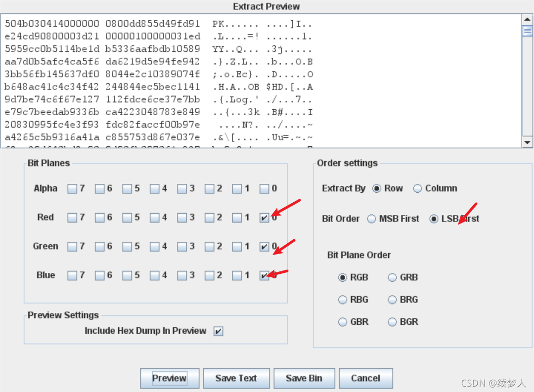Screen dimensions: 534x392
Task: Click hex line starting 9d7be74c6f67e127
Action: point(158,99)
